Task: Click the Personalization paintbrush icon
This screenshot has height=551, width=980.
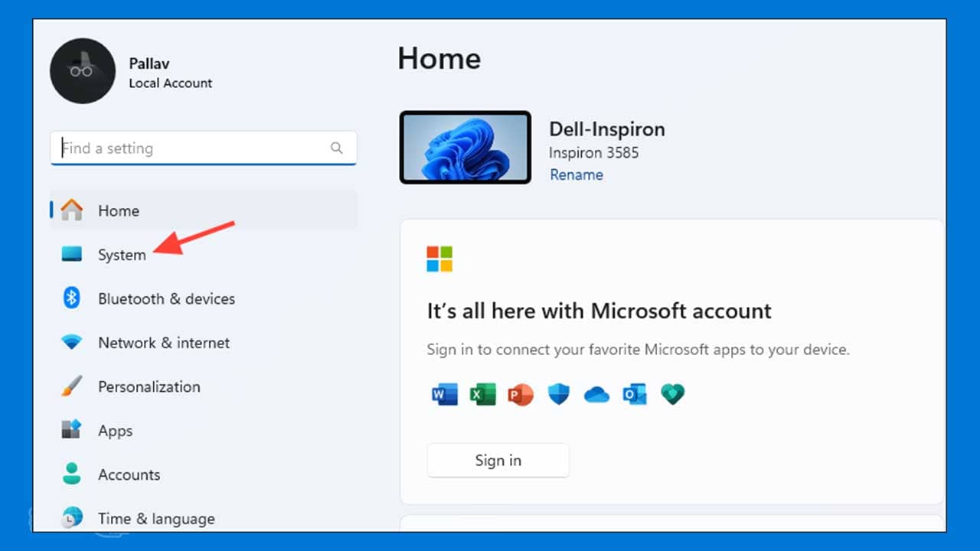Action: click(72, 386)
